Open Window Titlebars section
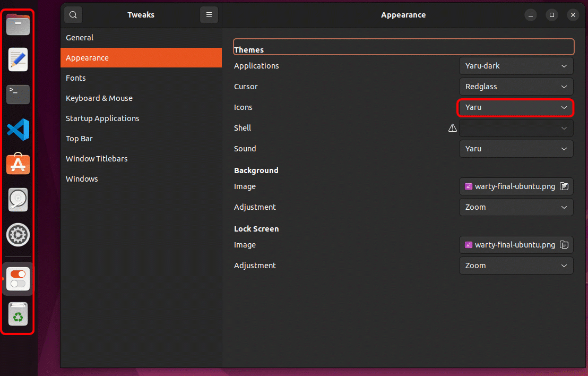 tap(141, 159)
